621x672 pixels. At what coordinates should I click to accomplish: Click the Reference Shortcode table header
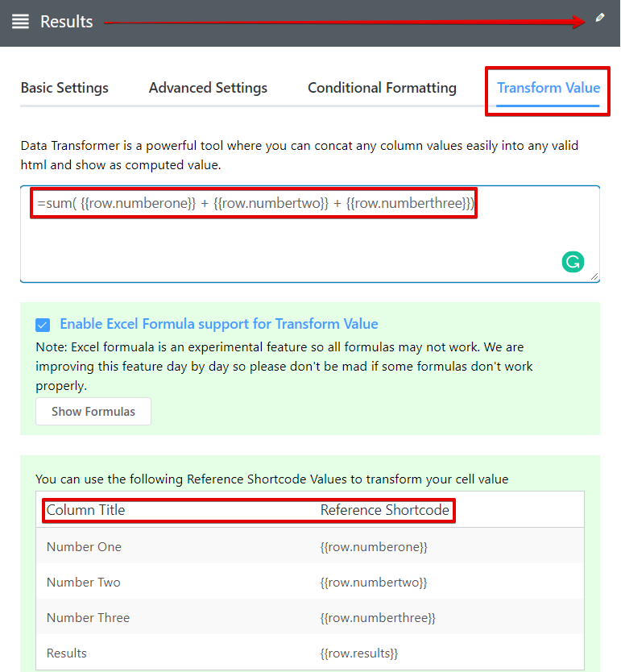(x=385, y=510)
